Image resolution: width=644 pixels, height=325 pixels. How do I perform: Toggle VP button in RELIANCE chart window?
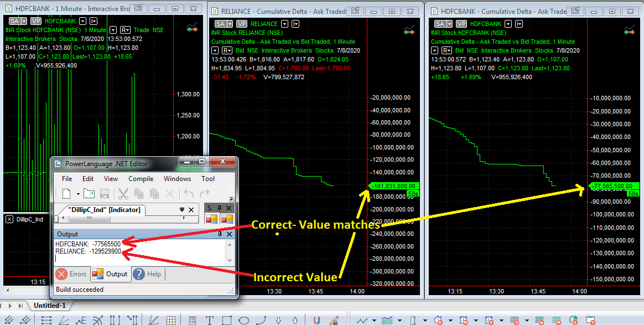242,24
